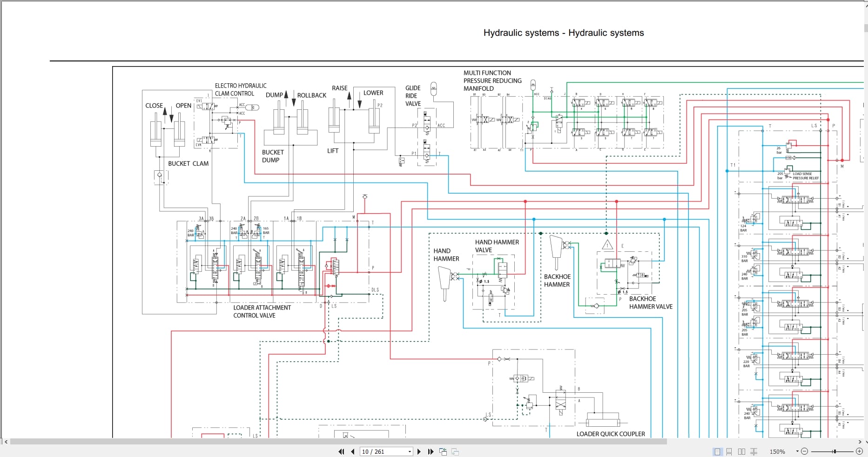Image resolution: width=868 pixels, height=457 pixels.
Task: Click the horizontal scrollbar thumb
Action: pyautogui.click(x=338, y=442)
